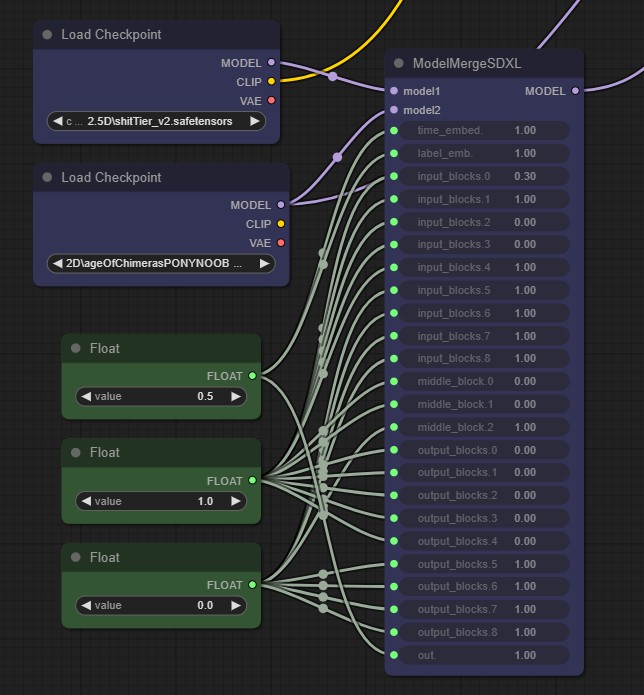Click the middle_block.1 0.00 value field
The height and width of the screenshot is (695, 644).
point(484,404)
